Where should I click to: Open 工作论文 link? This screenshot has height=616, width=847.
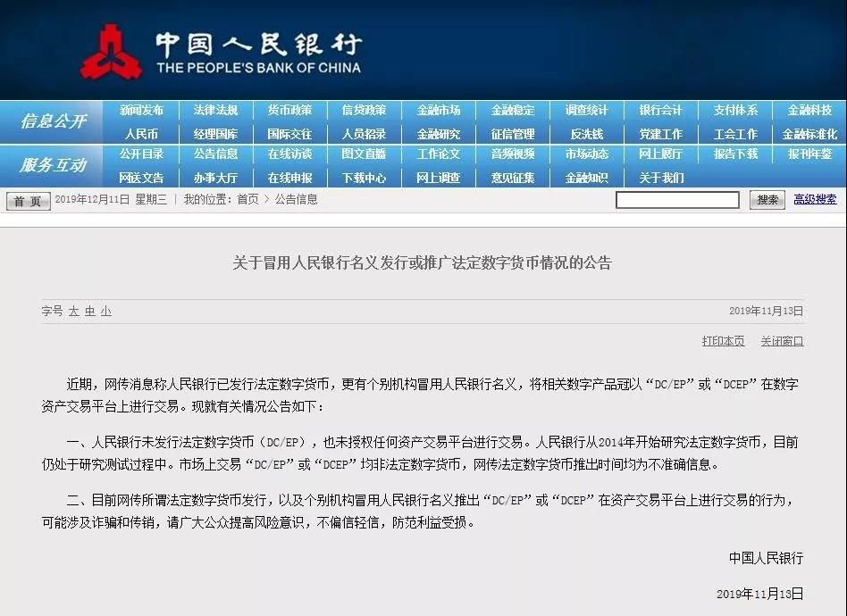coord(439,154)
